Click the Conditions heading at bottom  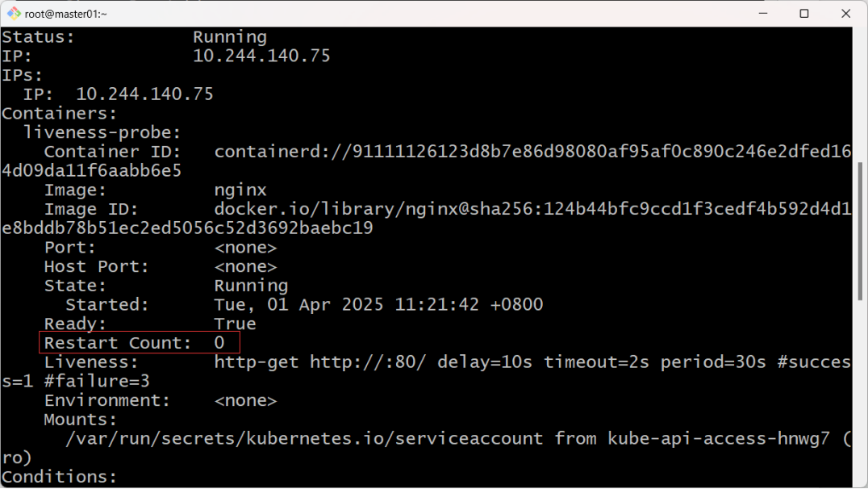click(x=59, y=477)
